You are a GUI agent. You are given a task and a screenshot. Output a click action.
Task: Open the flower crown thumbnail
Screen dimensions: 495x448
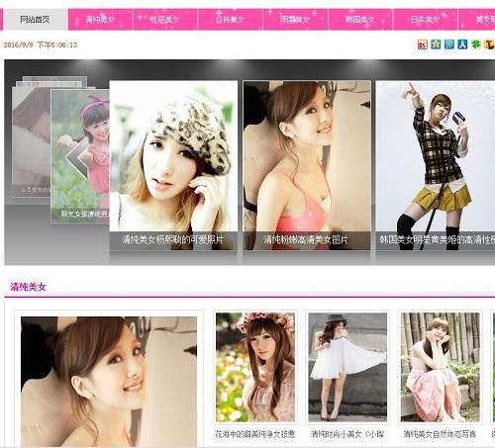pyautogui.click(x=255, y=367)
